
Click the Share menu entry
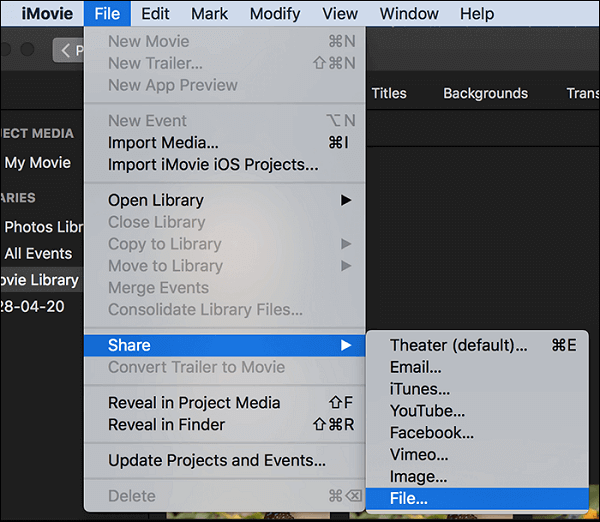(129, 345)
